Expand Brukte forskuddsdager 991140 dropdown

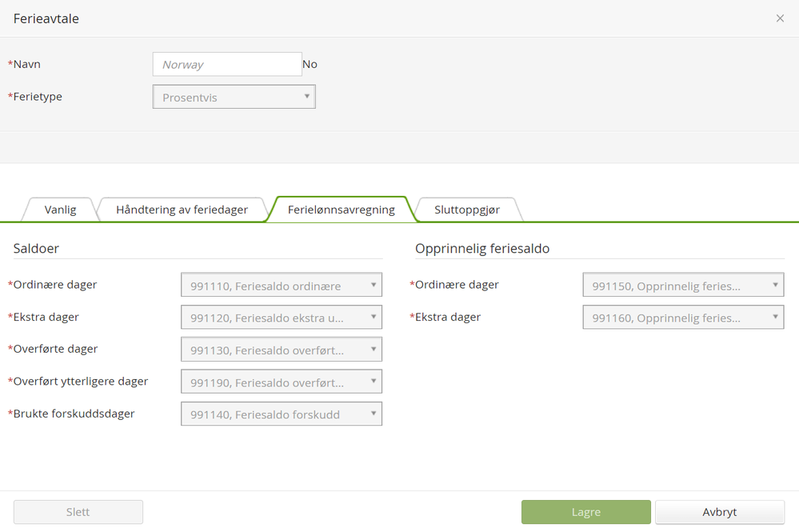pos(281,414)
